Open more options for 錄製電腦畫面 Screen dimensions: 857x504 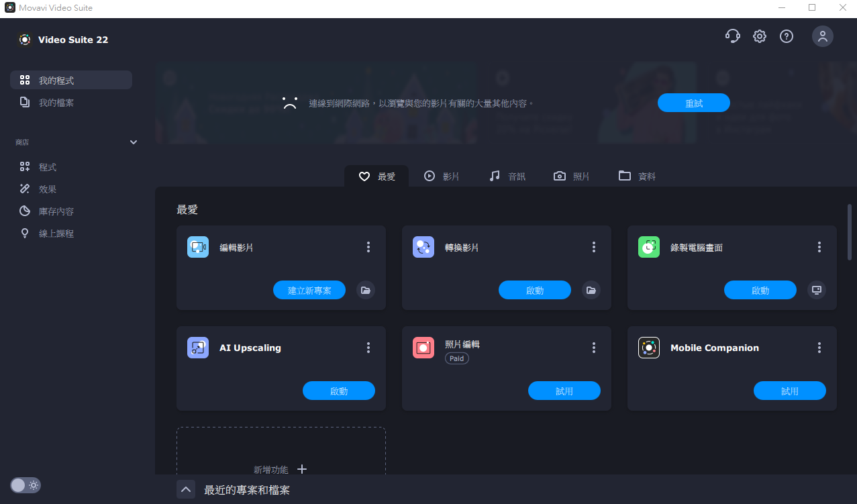pos(819,247)
